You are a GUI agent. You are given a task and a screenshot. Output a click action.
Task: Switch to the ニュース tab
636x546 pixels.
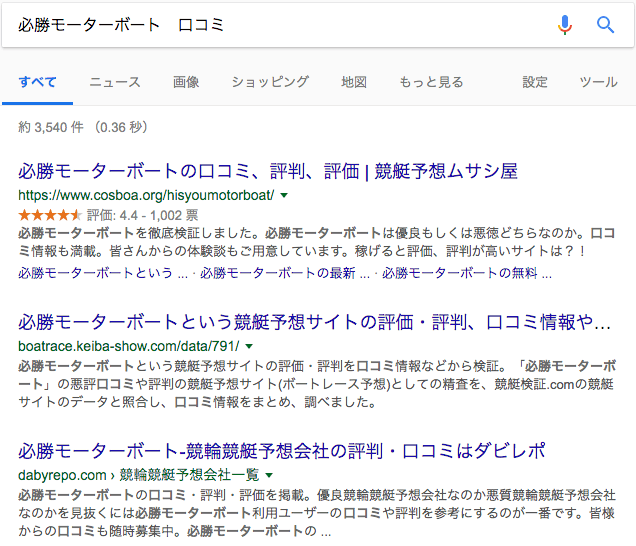tap(115, 82)
